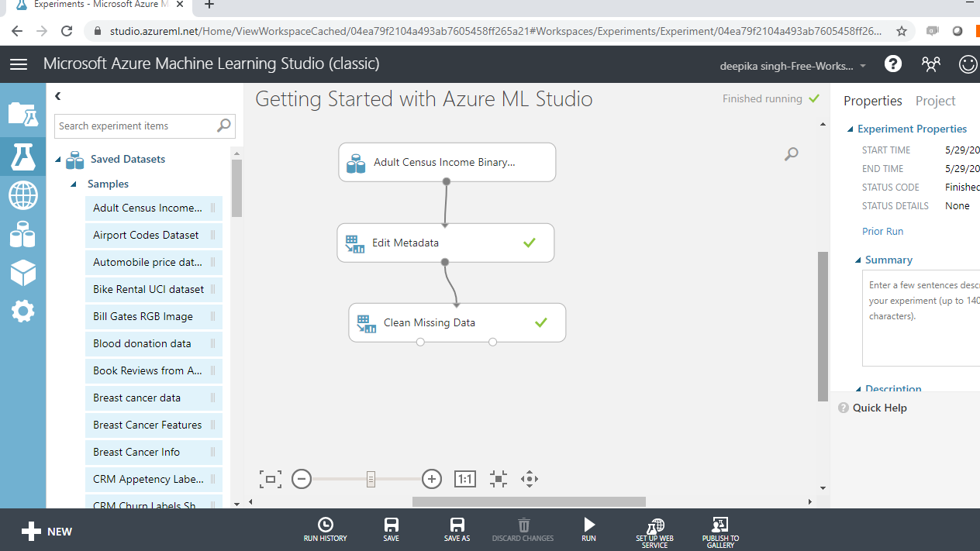Select the Clean Missing Data module
Screen dimensions: 980x551
tap(457, 322)
